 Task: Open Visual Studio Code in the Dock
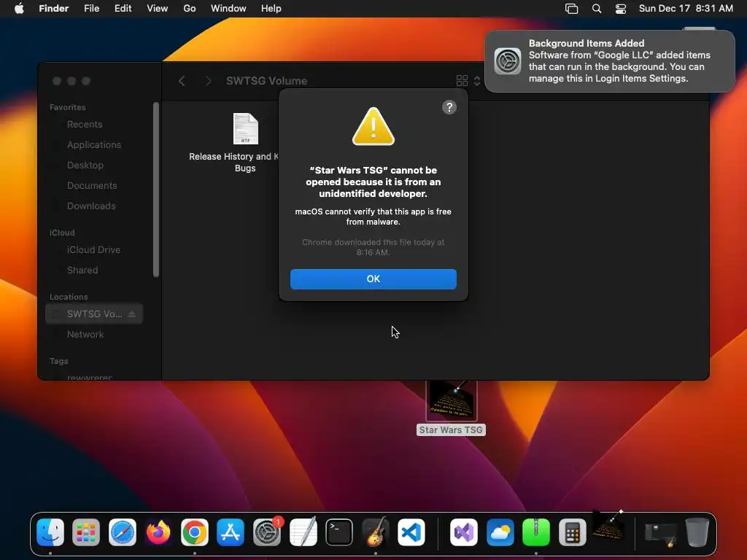[411, 532]
